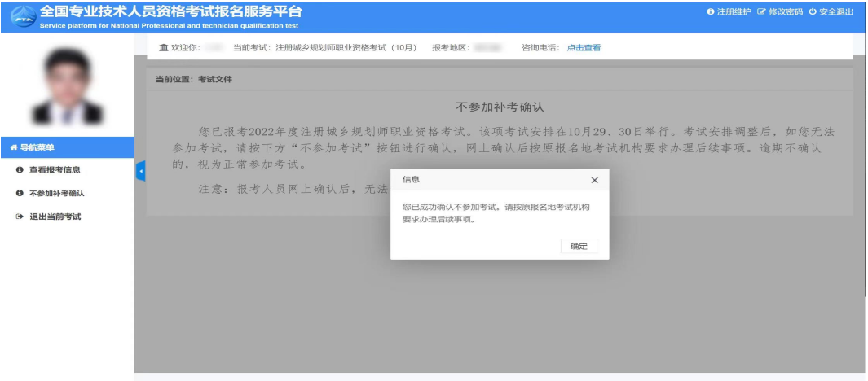Image resolution: width=868 pixels, height=381 pixels.
Task: Click the exit icon beside 退出当前考试
Action: 20,217
